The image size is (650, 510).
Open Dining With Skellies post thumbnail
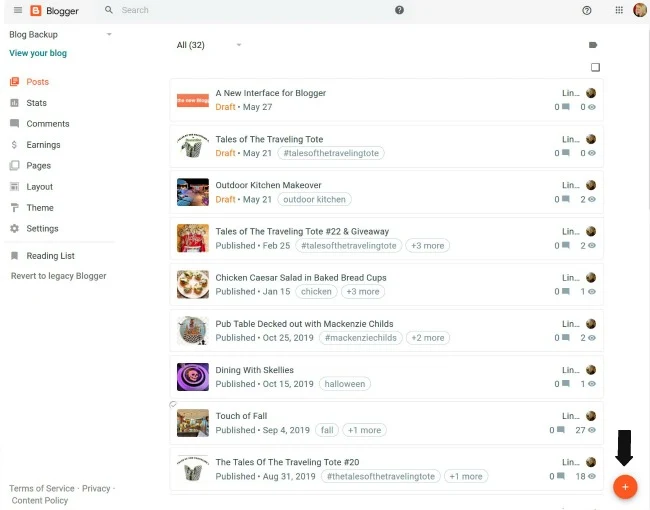point(193,377)
